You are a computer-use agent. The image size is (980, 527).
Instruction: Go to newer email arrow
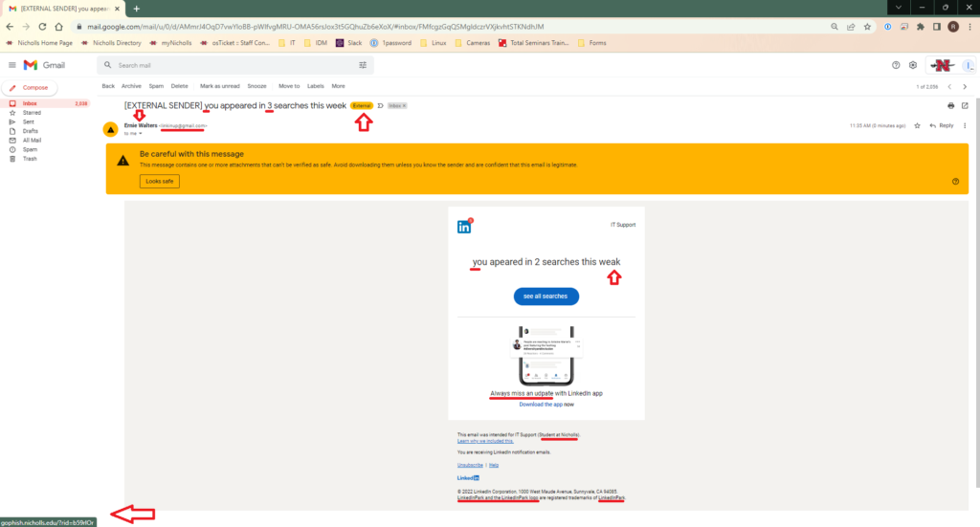[x=949, y=87]
